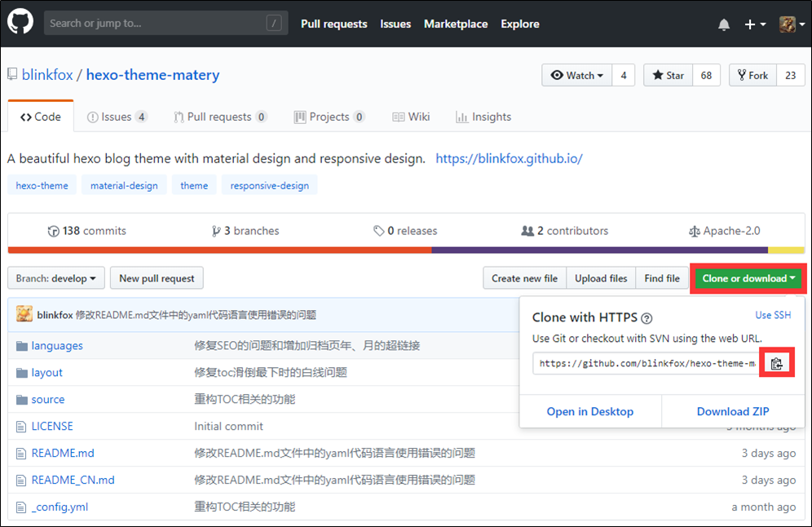Click Open in Desktop

(x=590, y=411)
